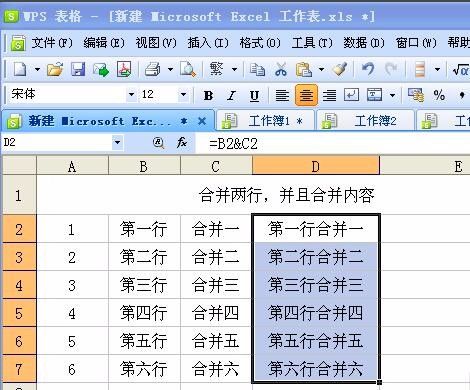Close the 新建 Microsoft Exc... document tab

(202, 121)
